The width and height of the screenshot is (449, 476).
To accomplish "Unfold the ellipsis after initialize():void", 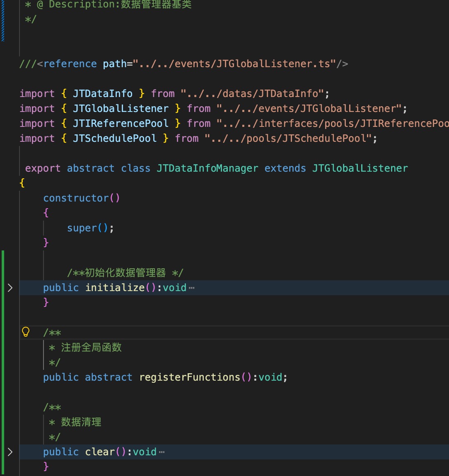I will (192, 288).
